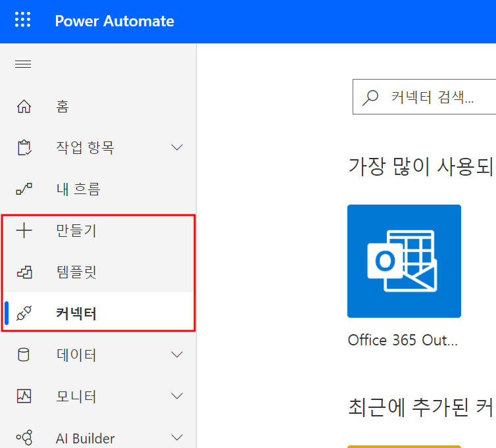
Task: Click the 모니터 chart icon
Action: coord(24,397)
